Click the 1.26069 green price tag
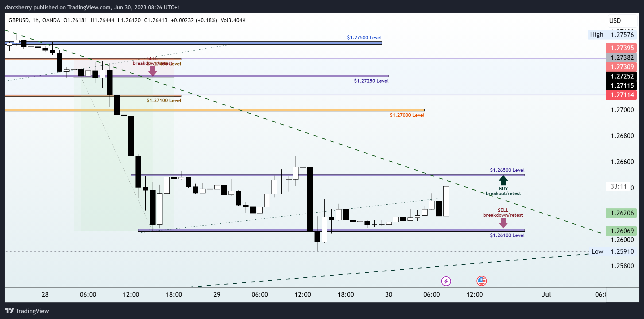 622,231
